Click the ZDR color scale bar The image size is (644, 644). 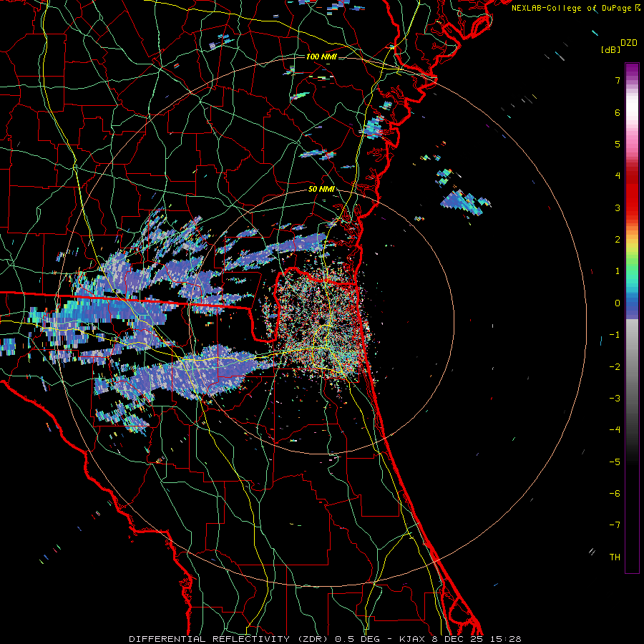click(x=632, y=318)
